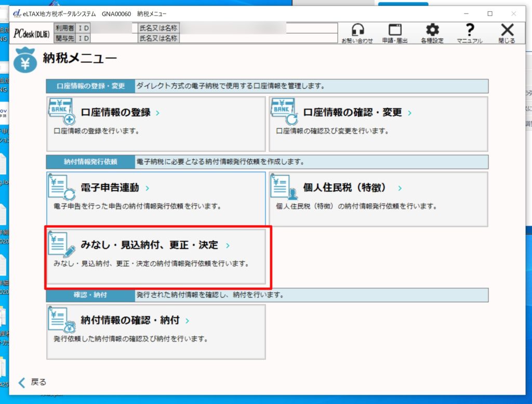The width and height of the screenshot is (532, 404).
Task: Open the マニュアル question mark icon
Action: click(x=470, y=30)
